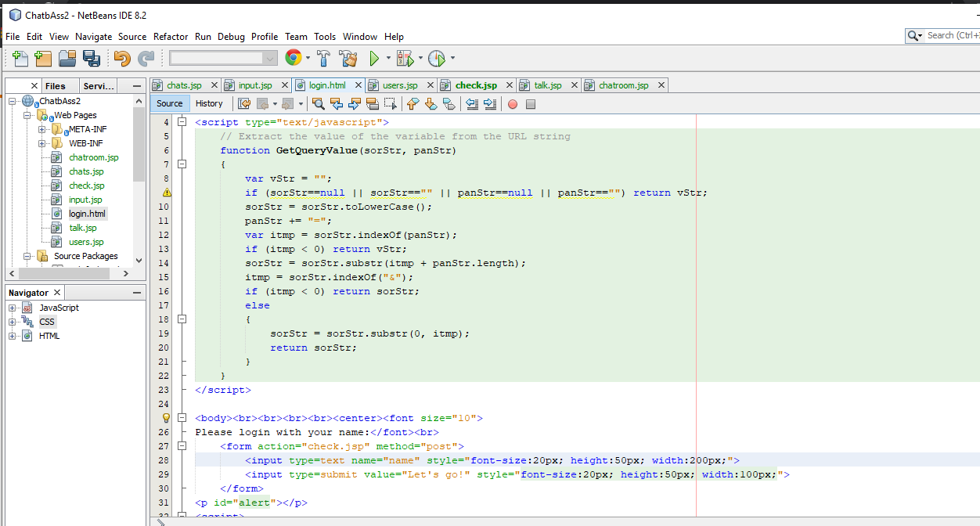Open the Refactor menu
Viewport: 980px width, 526px height.
171,36
